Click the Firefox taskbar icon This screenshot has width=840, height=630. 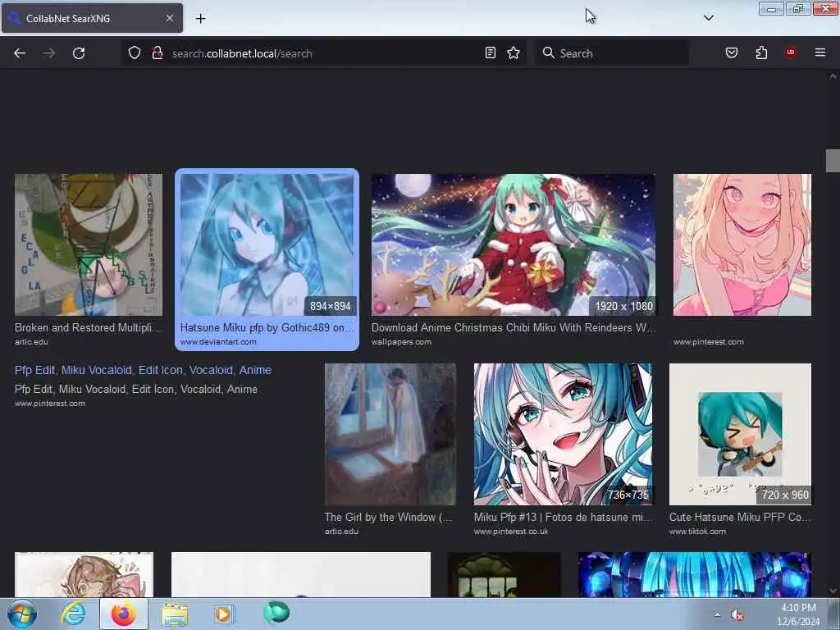123,614
